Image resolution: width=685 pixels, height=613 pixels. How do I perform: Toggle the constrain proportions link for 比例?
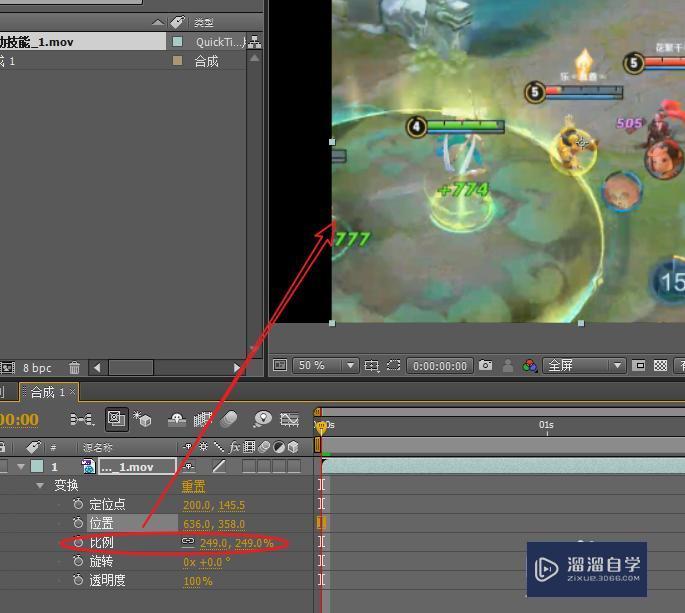point(188,542)
